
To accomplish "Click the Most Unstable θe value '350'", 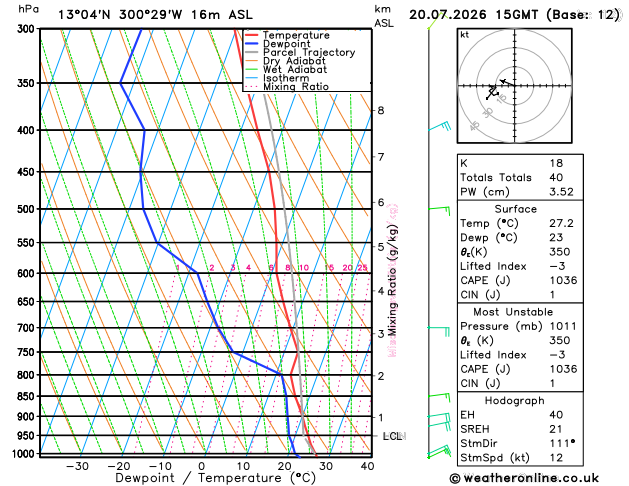I will pyautogui.click(x=560, y=340).
